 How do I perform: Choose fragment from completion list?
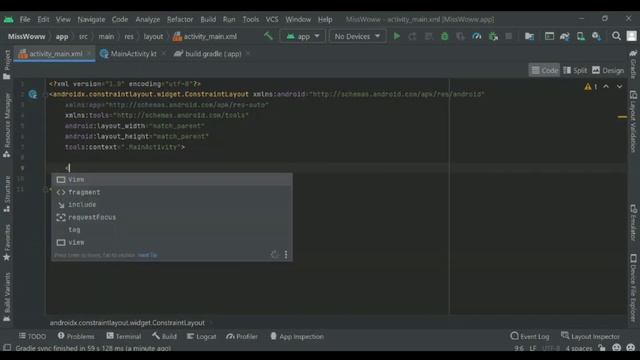coord(171,192)
